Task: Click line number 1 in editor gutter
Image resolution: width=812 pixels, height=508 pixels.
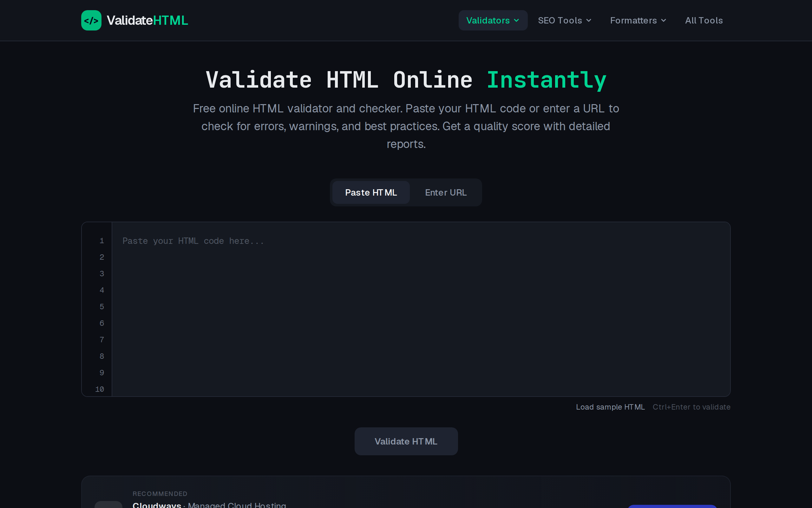Action: pyautogui.click(x=102, y=241)
